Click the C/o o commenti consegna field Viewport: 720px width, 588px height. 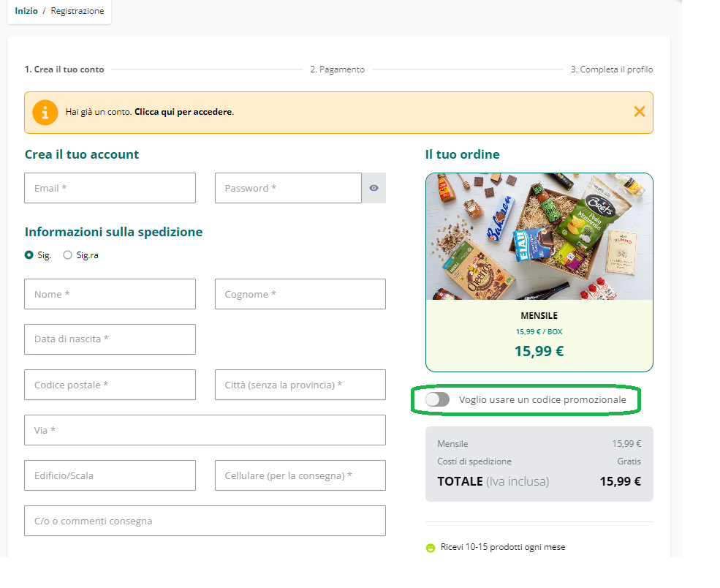[205, 521]
